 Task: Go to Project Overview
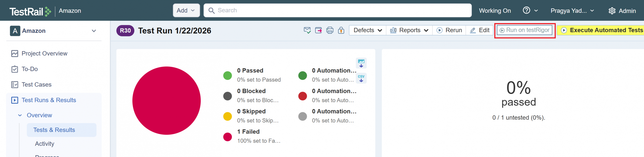44,54
